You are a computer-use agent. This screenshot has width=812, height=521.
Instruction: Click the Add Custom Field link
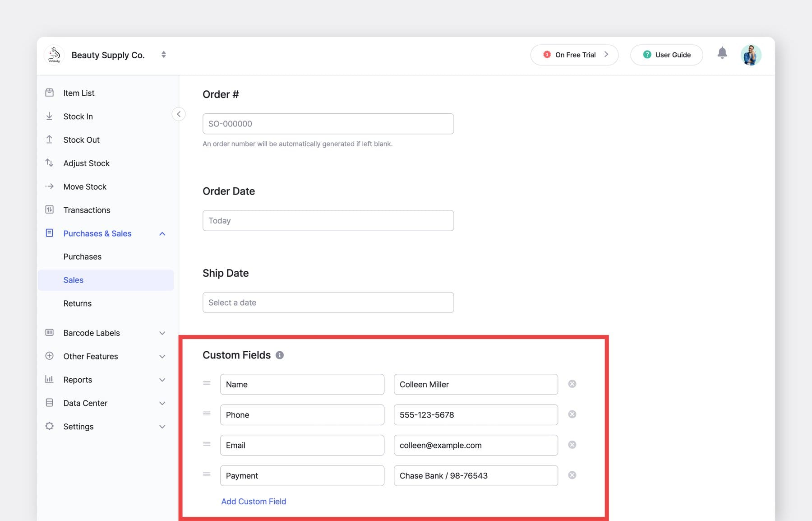click(254, 501)
